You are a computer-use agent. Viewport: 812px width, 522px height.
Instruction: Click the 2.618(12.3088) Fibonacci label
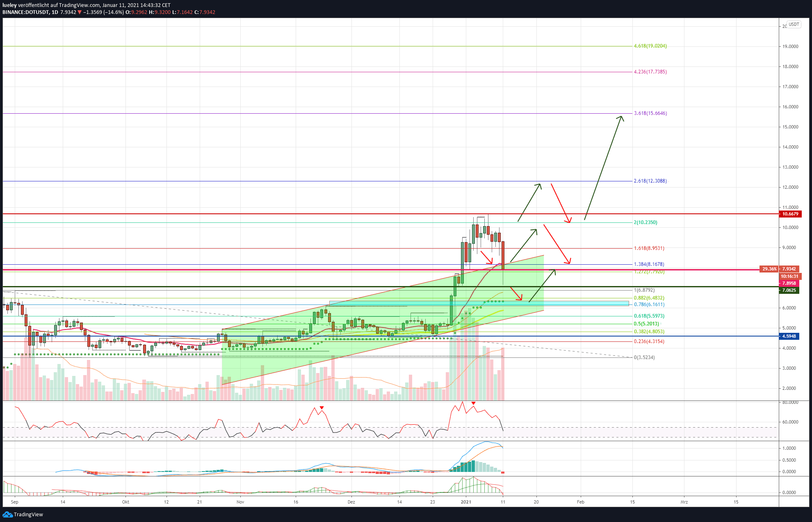[650, 181]
